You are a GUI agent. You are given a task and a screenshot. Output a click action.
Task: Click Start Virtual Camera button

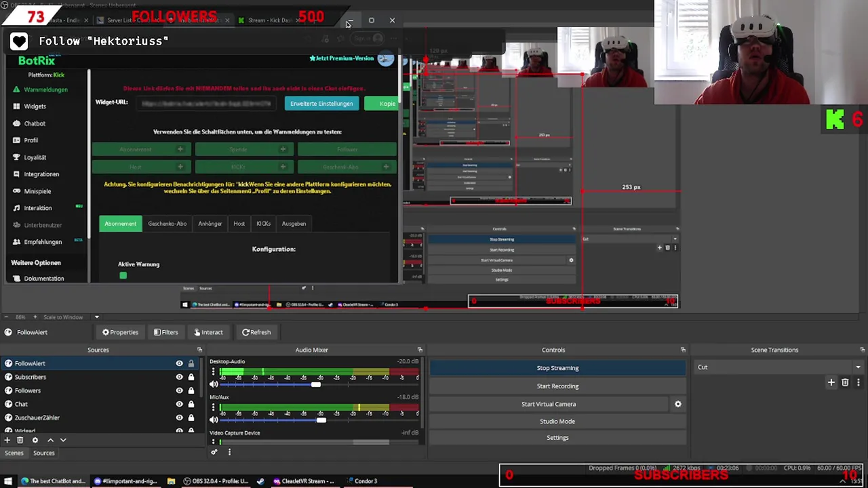(x=549, y=404)
